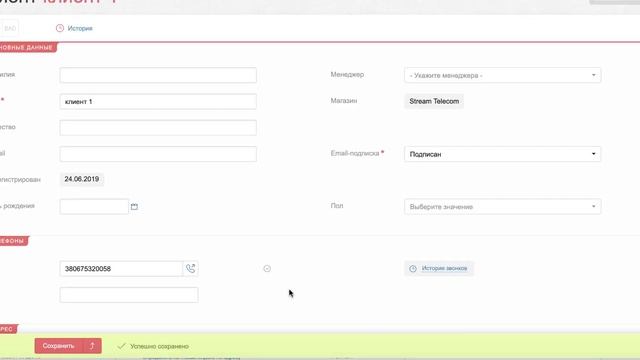This screenshot has height=360, width=640.
Task: Click the arrow button beside Сохранить
Action: [92, 346]
